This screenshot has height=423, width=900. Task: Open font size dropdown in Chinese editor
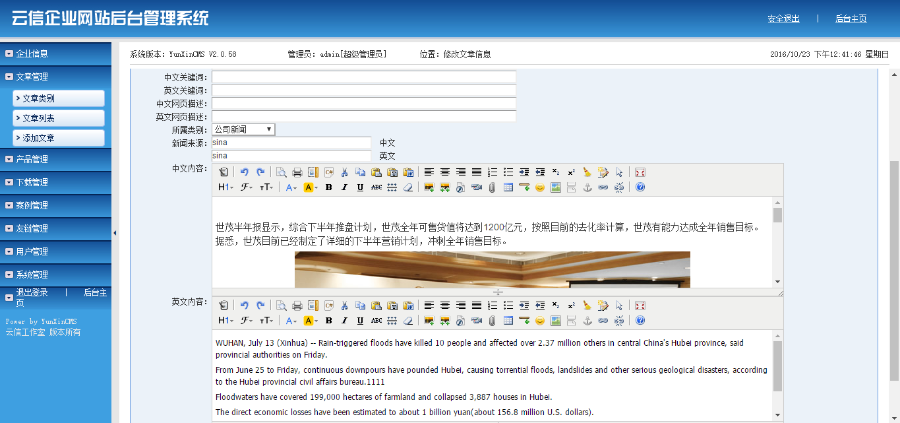pyautogui.click(x=266, y=187)
